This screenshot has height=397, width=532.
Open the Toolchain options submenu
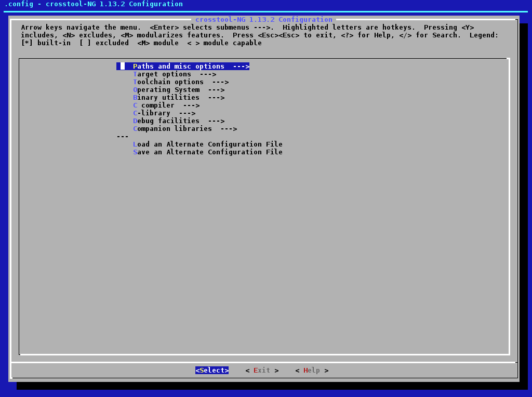(181, 82)
